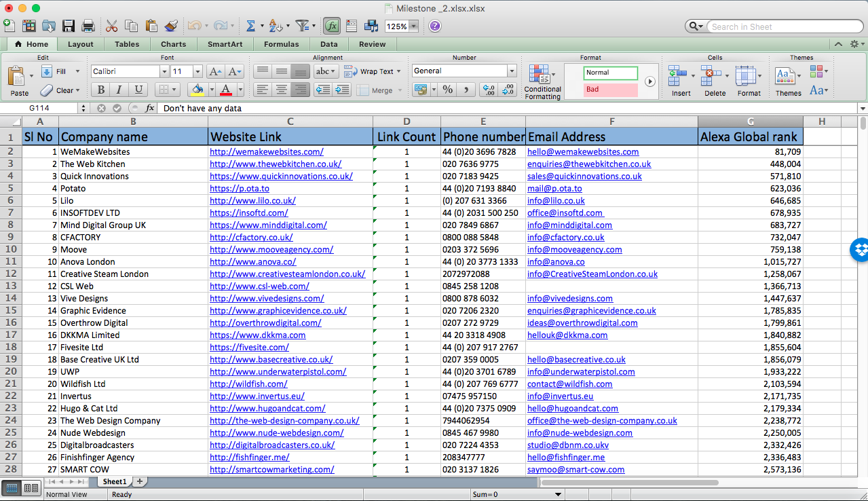Go to the SmartArt tab

click(225, 44)
